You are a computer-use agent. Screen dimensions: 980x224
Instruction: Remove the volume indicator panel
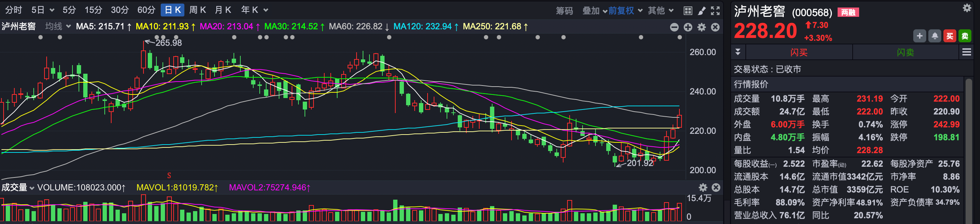tap(716, 187)
